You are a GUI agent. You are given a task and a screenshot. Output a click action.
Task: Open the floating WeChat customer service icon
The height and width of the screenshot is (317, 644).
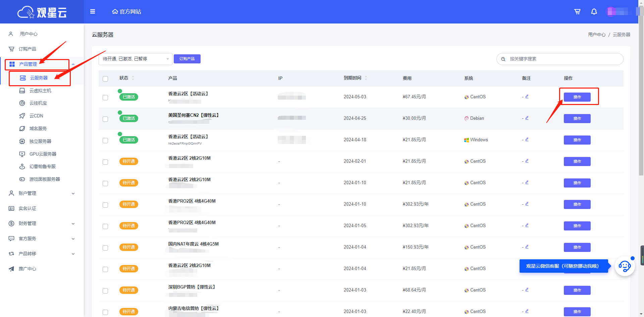point(625,266)
